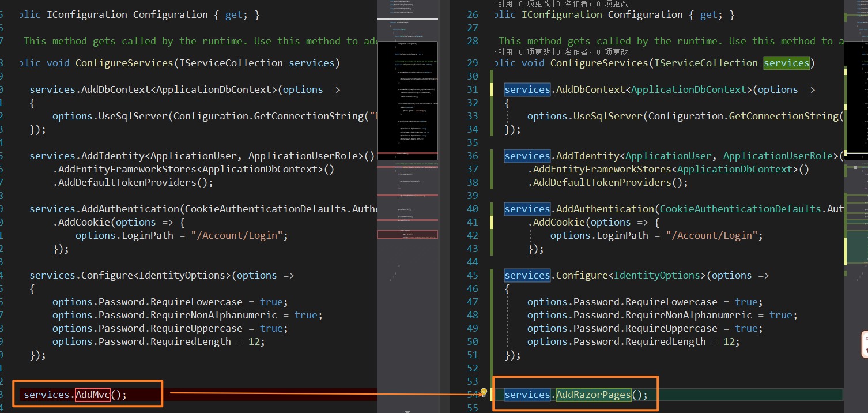Click GetConnectionString in the right pane

784,116
